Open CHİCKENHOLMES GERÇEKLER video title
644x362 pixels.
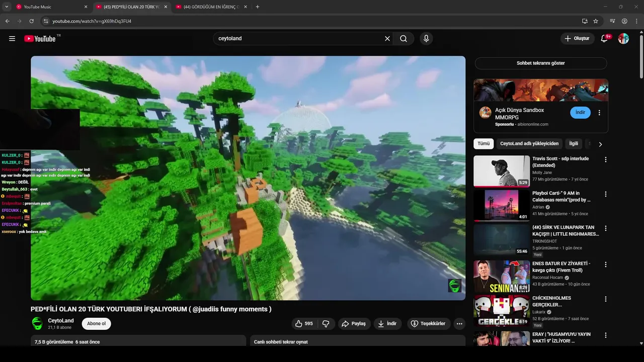click(x=552, y=301)
